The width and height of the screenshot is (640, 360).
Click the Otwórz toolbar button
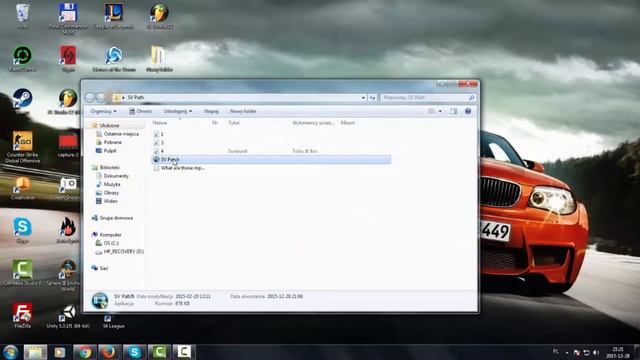(140, 111)
